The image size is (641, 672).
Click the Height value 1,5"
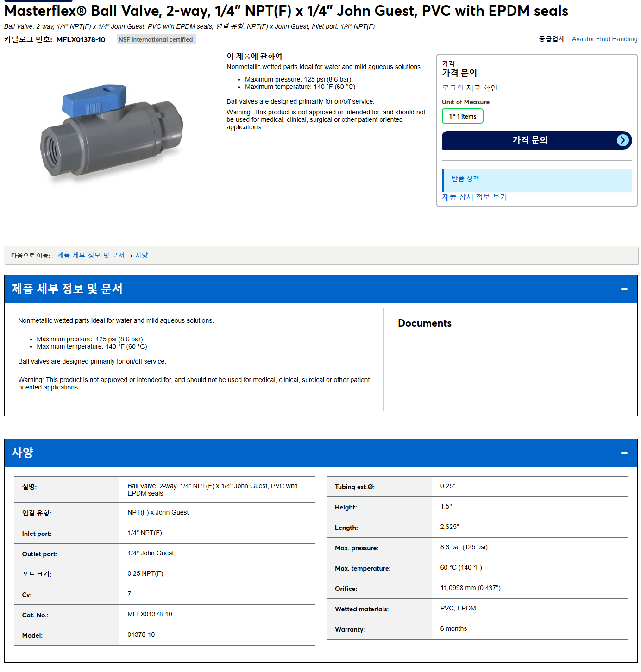point(446,507)
